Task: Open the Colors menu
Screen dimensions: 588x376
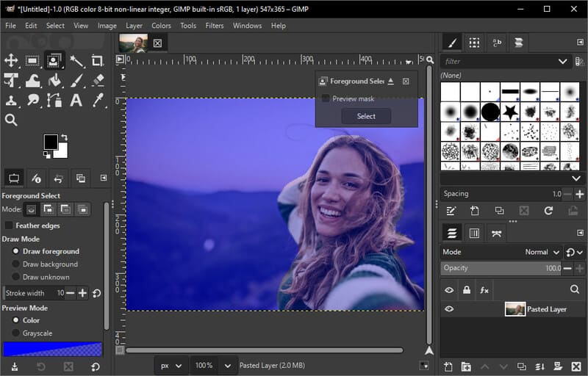Action: [161, 26]
